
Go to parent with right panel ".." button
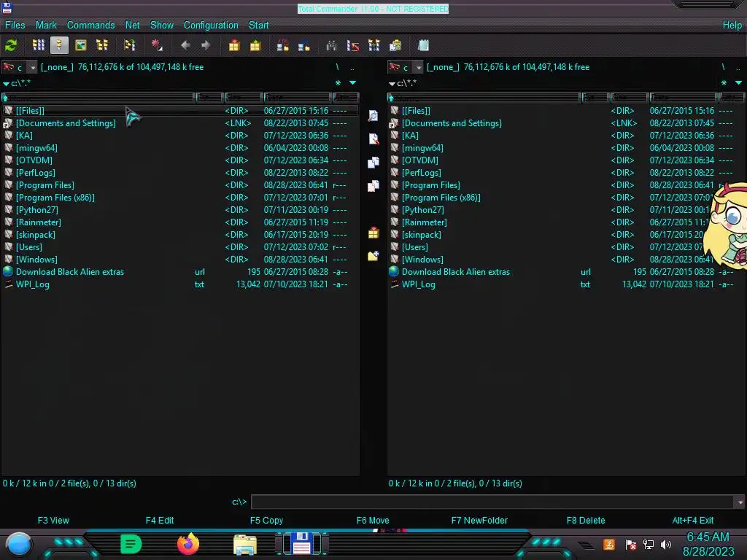pos(738,67)
